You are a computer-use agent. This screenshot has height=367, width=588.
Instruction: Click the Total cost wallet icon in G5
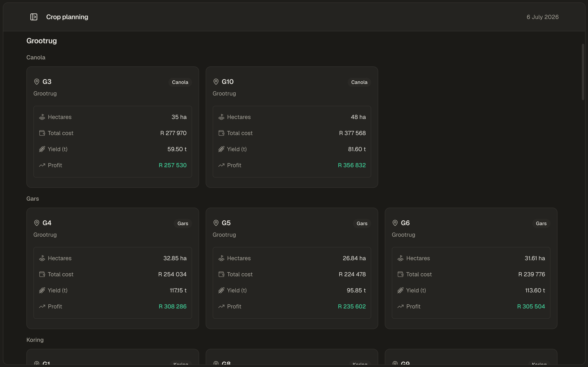[221, 274]
